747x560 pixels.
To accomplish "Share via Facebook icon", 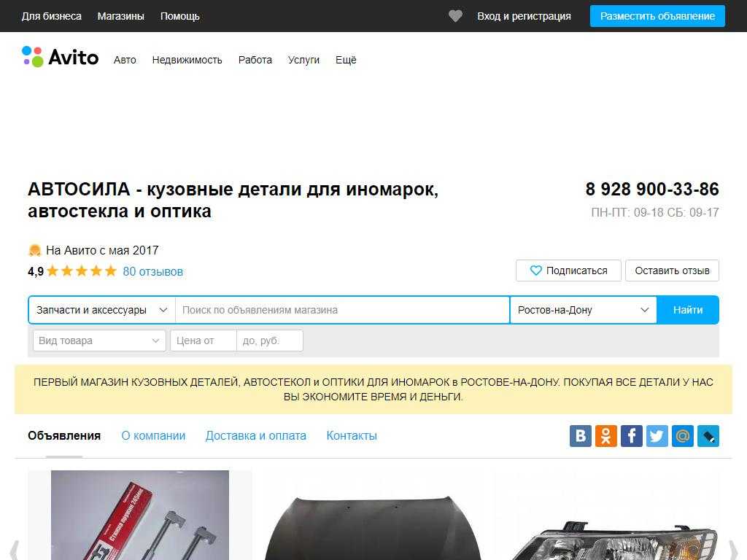I will pyautogui.click(x=632, y=436).
